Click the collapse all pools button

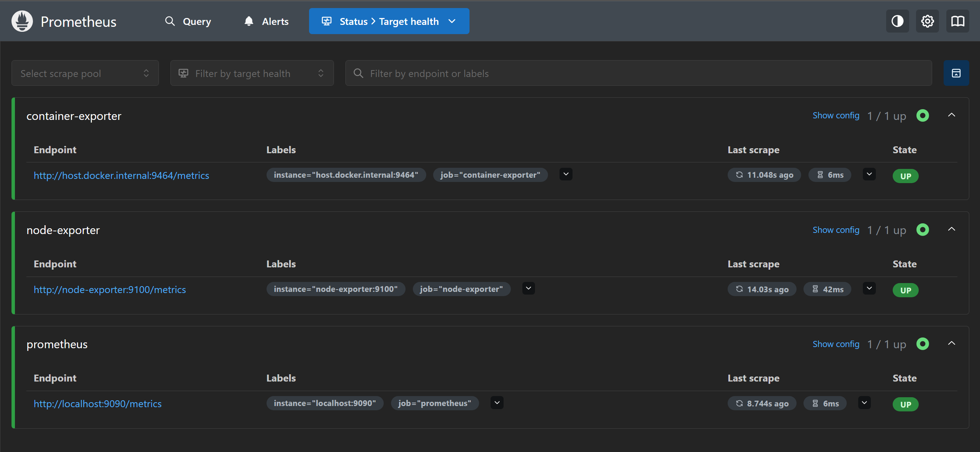[956, 73]
